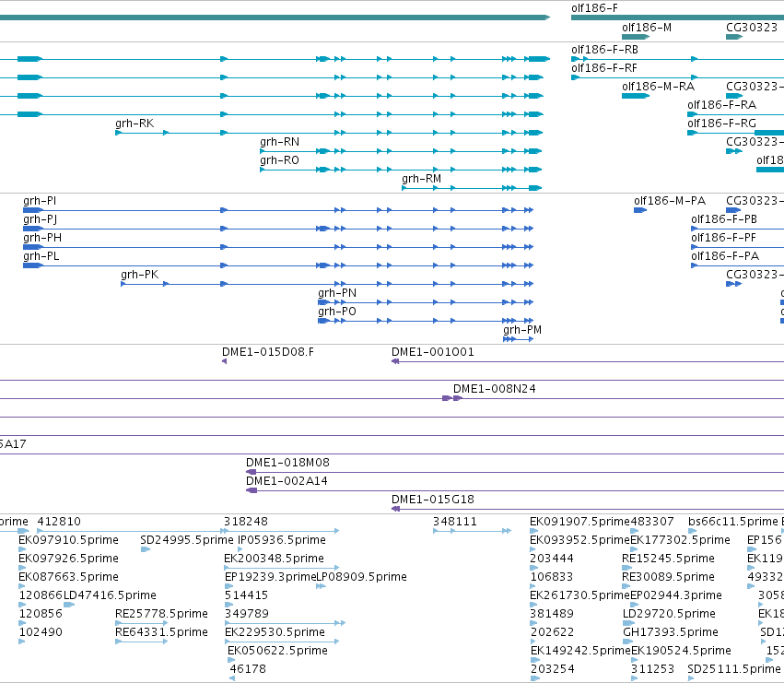Select EST EP02944.3prime
Image resolution: width=784 pixels, height=683 pixels.
pos(676,596)
